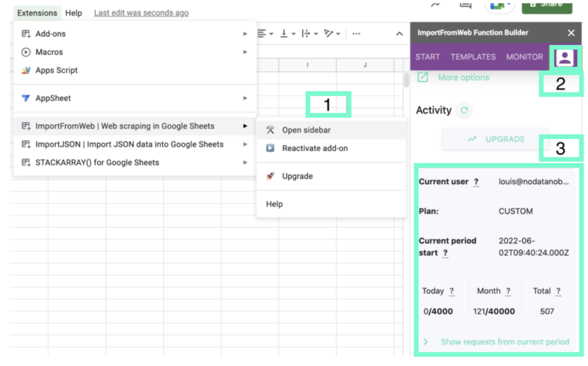Refresh the Activity section
The image size is (588, 366).
464,110
